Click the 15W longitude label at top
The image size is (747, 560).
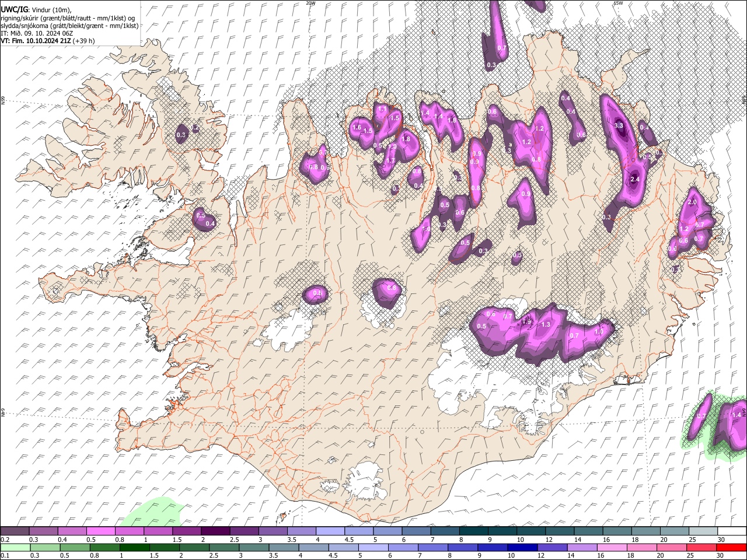[x=618, y=3]
